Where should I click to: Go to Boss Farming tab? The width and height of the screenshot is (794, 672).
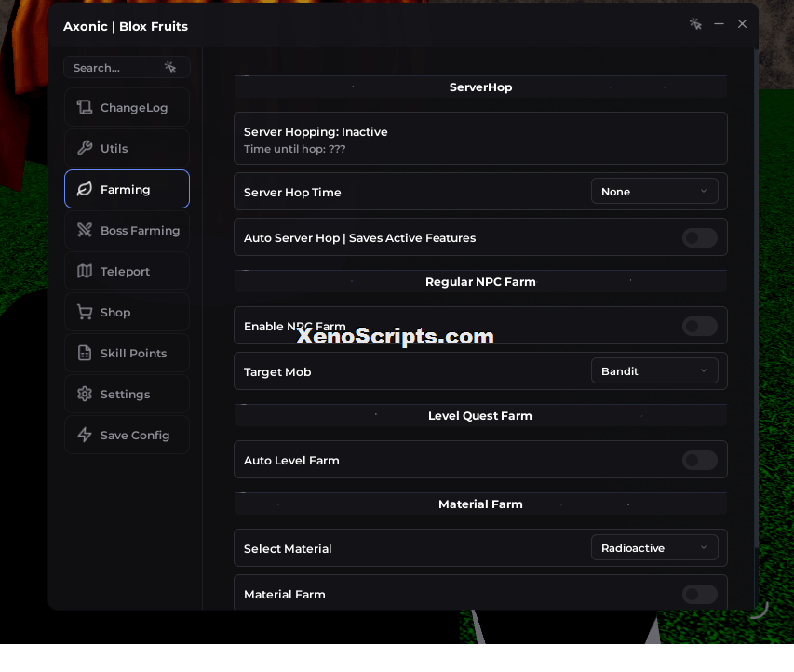coord(128,230)
